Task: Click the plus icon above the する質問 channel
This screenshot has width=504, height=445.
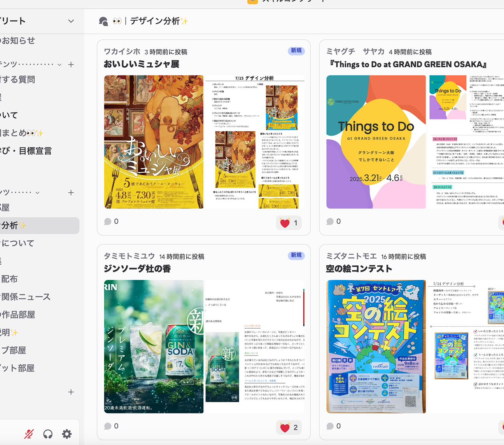Action: tap(71, 65)
